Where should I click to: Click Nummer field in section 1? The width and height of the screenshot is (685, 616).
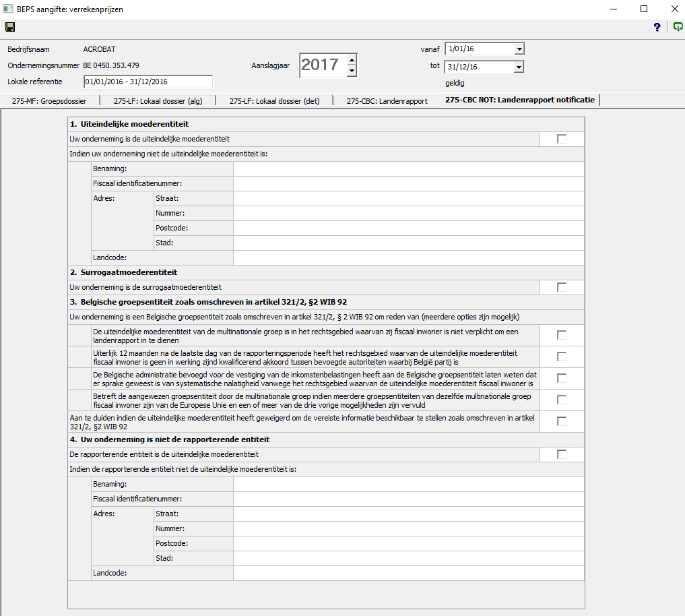409,214
